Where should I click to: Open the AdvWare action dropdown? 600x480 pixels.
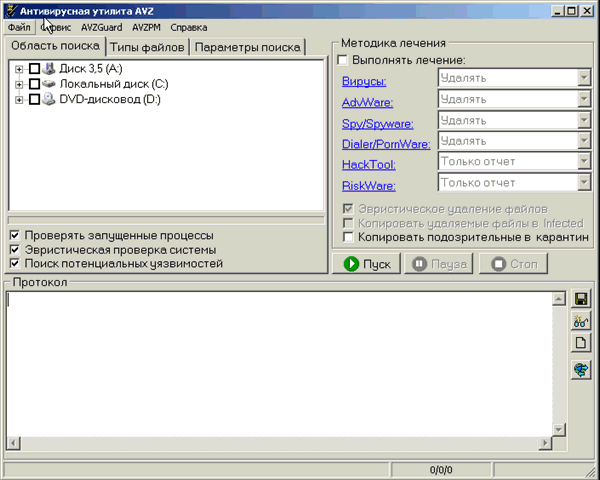(584, 100)
